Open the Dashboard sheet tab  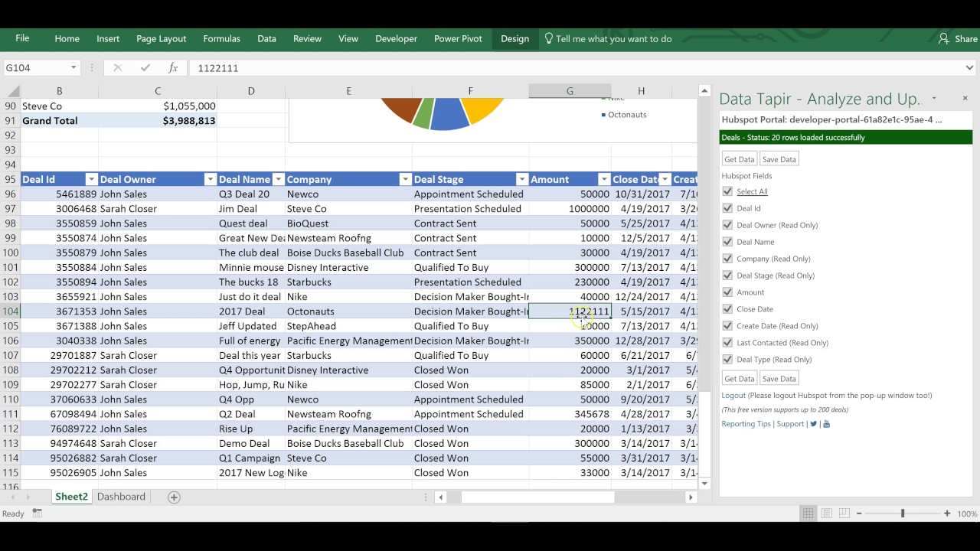121,497
